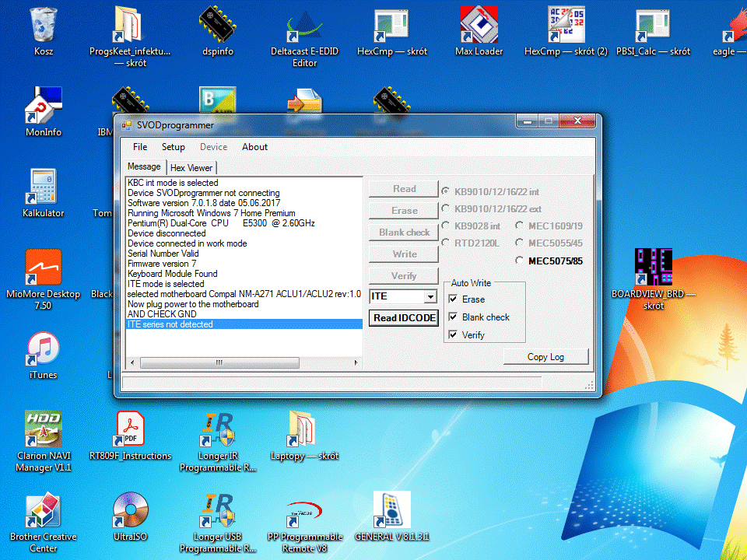Select log line 'Firmware version 7'
This screenshot has height=560, width=747.
pyautogui.click(x=244, y=264)
